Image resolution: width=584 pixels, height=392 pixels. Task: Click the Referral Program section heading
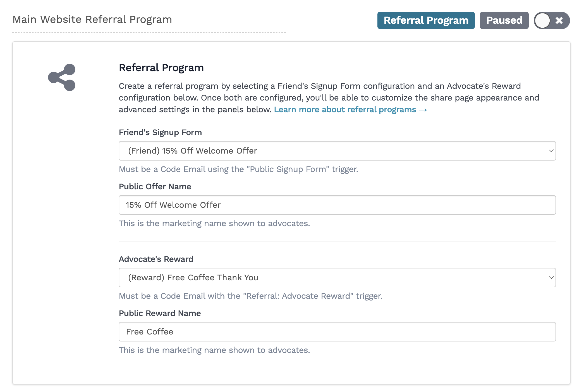(161, 68)
